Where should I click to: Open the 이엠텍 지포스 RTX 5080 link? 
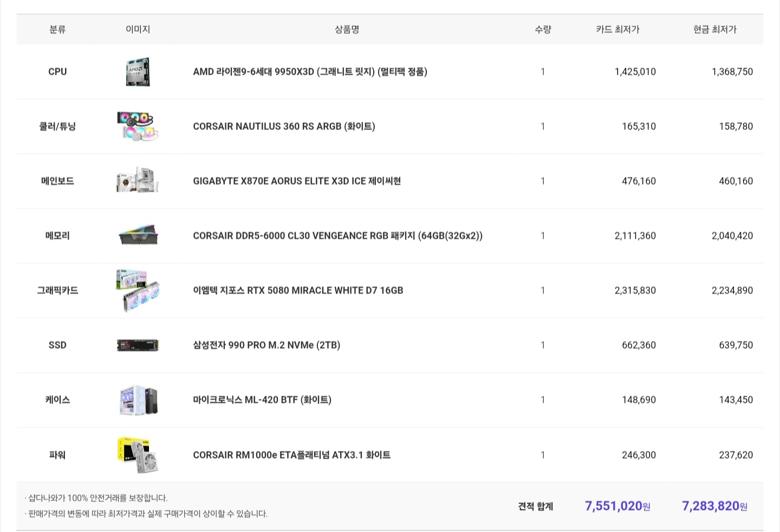click(x=298, y=290)
